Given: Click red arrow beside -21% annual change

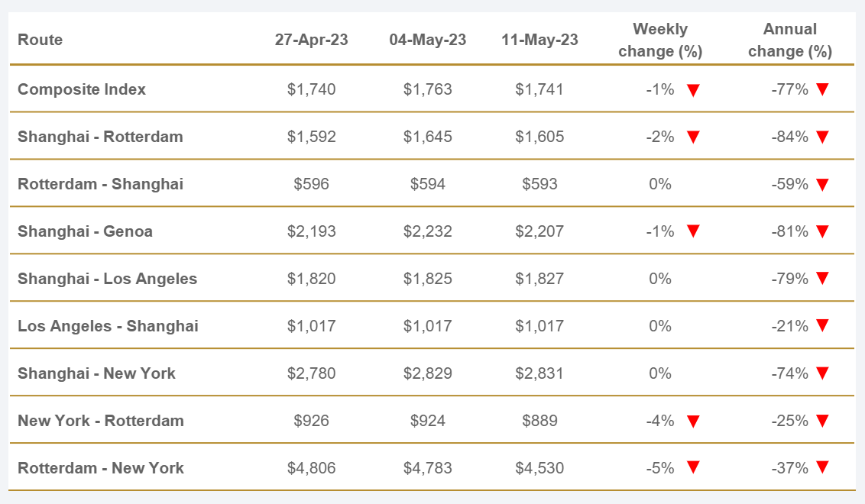Looking at the screenshot, I should coord(822,327).
